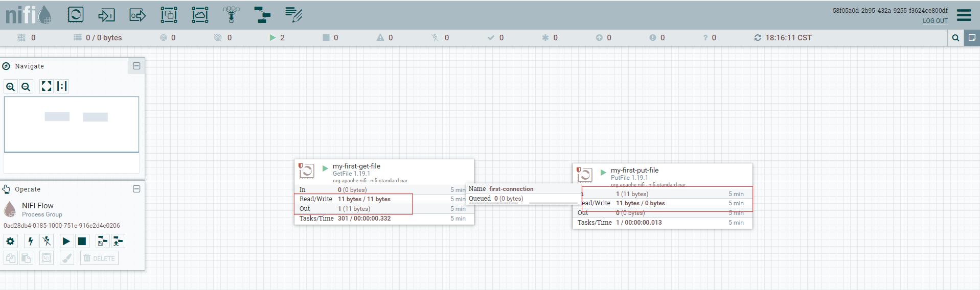Click the fit-to-screen icon in Navigate
The image size is (980, 290).
pyautogui.click(x=47, y=86)
